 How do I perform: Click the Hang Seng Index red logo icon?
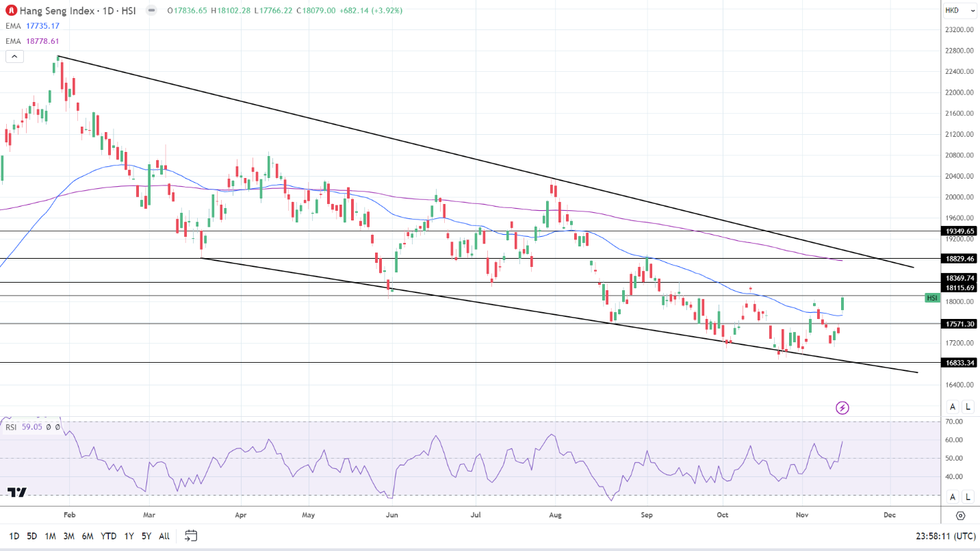11,11
